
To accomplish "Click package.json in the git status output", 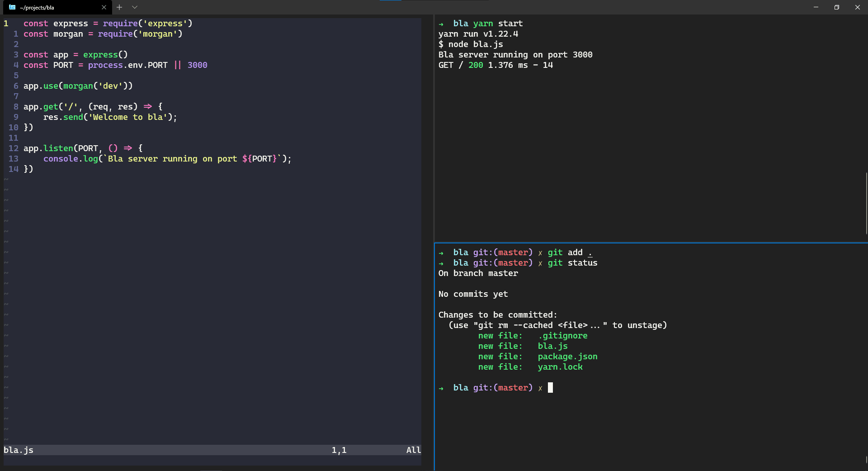I will (567, 357).
